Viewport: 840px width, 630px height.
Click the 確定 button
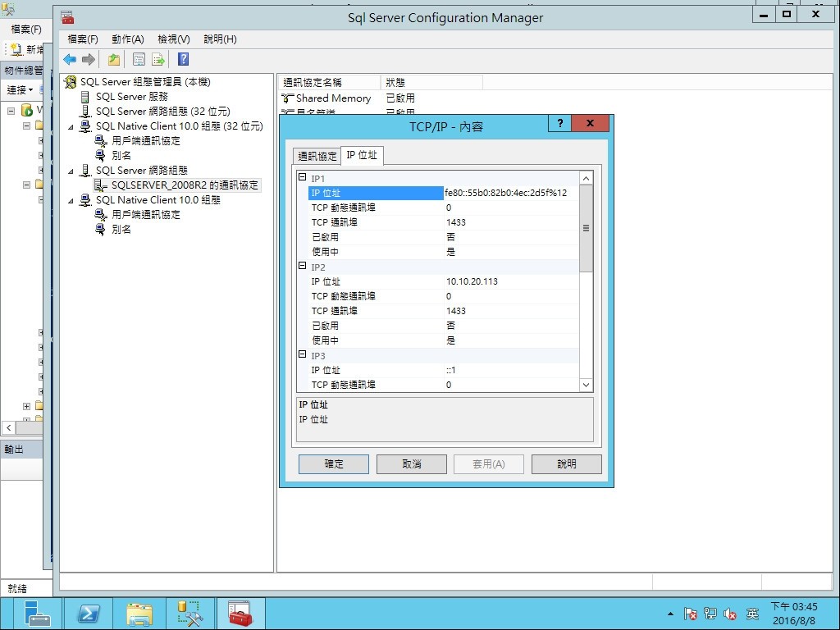click(x=334, y=464)
